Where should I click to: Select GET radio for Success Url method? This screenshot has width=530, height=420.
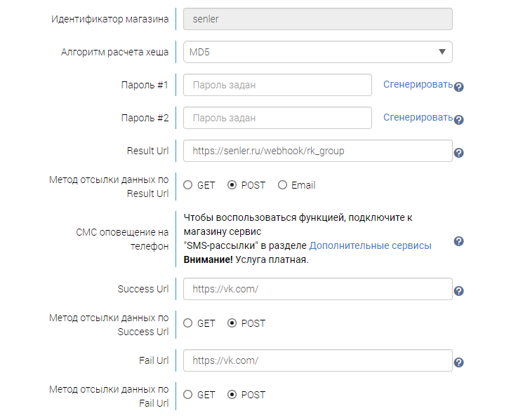click(188, 323)
